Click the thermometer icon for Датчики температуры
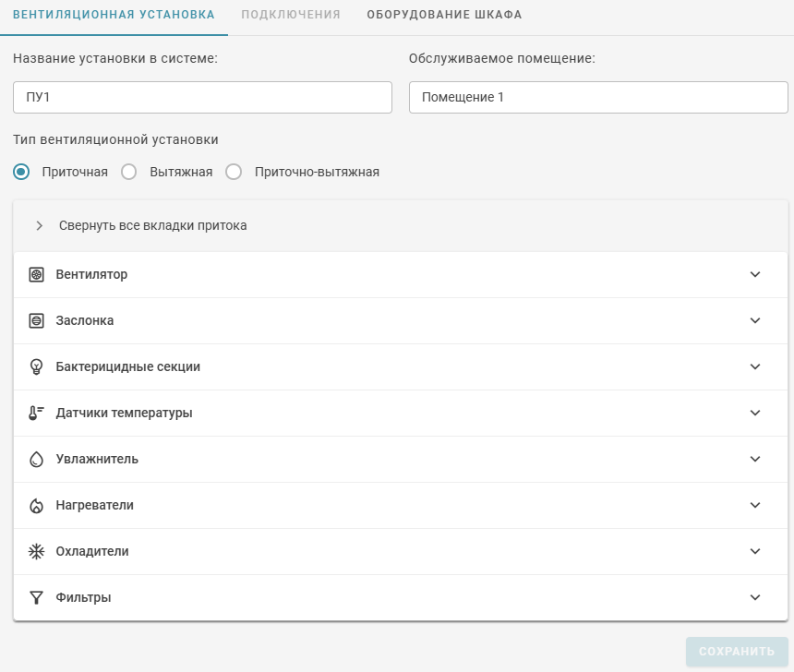The width and height of the screenshot is (794, 672). coord(36,414)
